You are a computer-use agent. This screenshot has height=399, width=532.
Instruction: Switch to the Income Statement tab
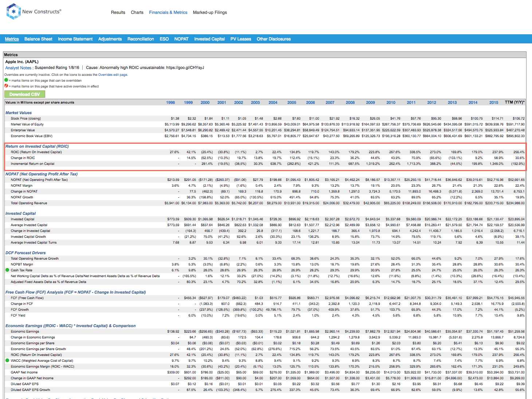(x=75, y=39)
